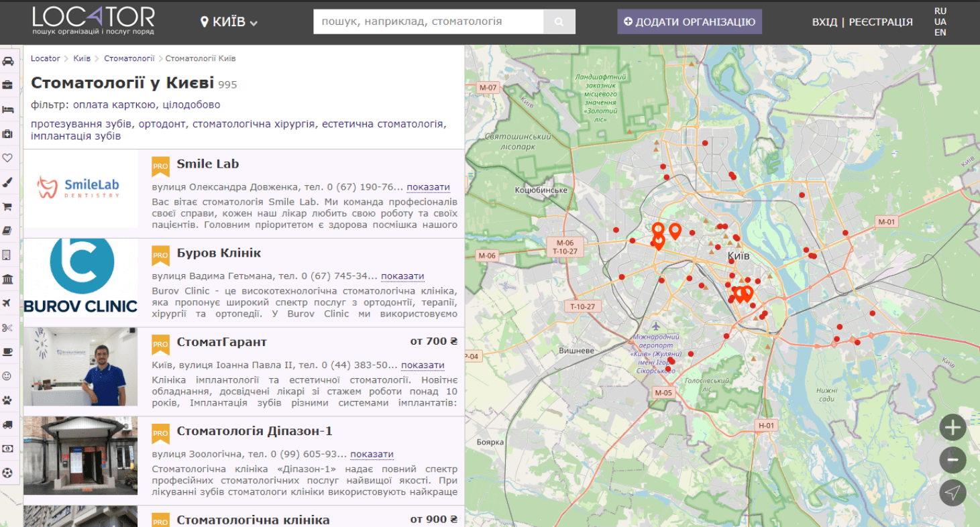Image resolution: width=980 pixels, height=527 pixels.
Task: Zoom in the map with plus button
Action: coord(952,427)
